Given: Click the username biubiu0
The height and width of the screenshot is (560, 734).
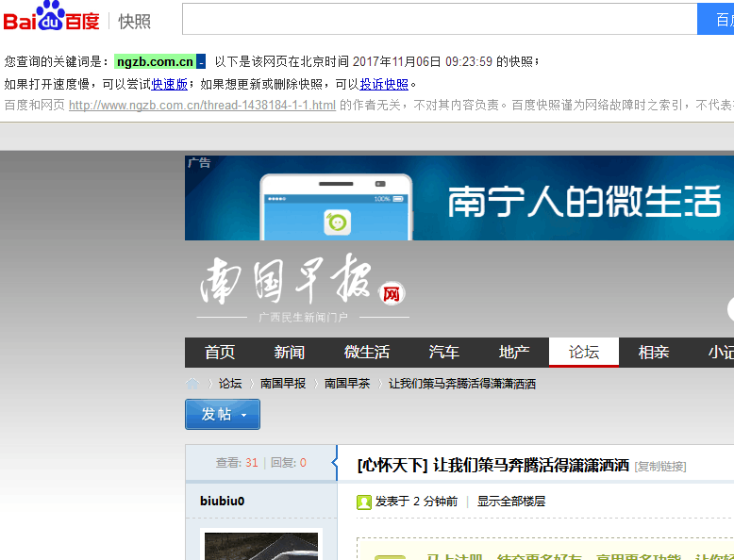Looking at the screenshot, I should click(x=223, y=501).
